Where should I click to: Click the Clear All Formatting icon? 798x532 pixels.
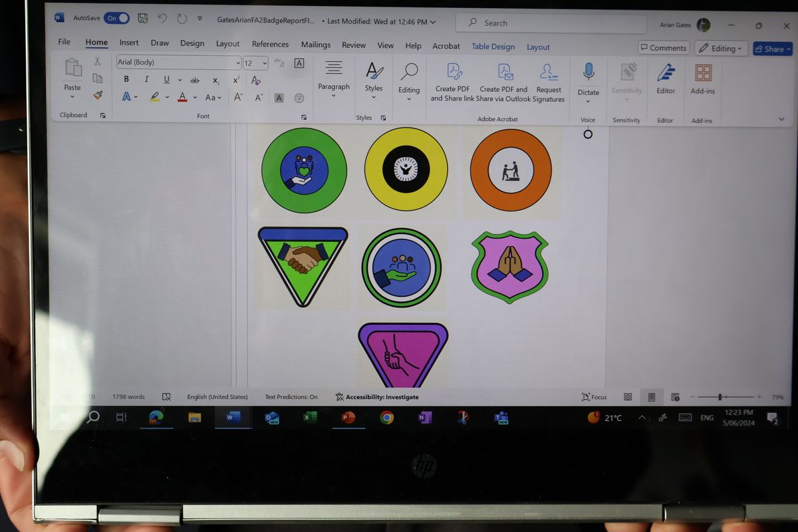pos(256,80)
